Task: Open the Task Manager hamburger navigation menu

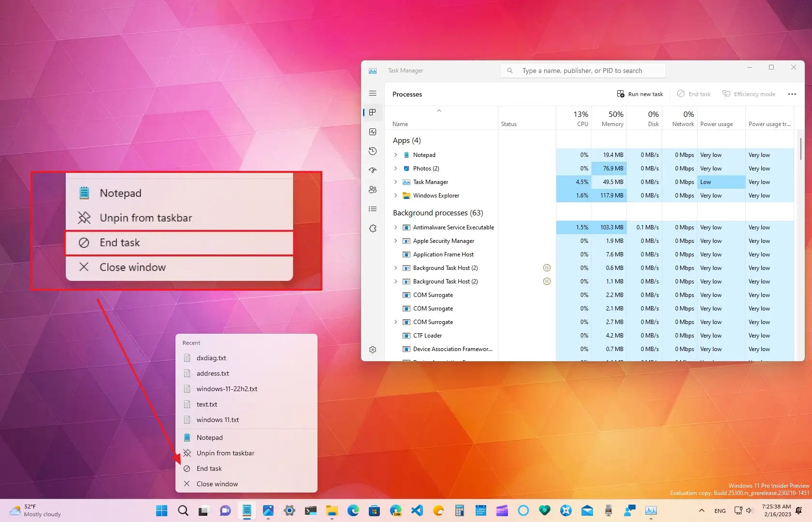Action: point(373,93)
